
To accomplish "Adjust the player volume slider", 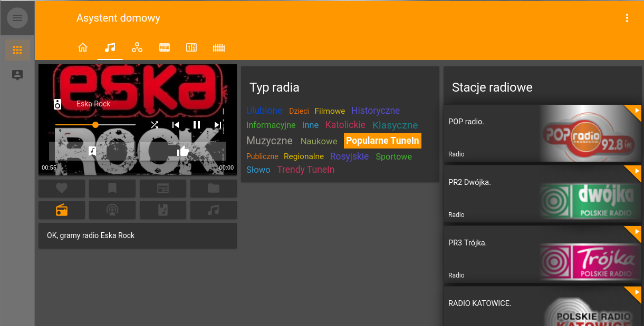I will tap(95, 125).
